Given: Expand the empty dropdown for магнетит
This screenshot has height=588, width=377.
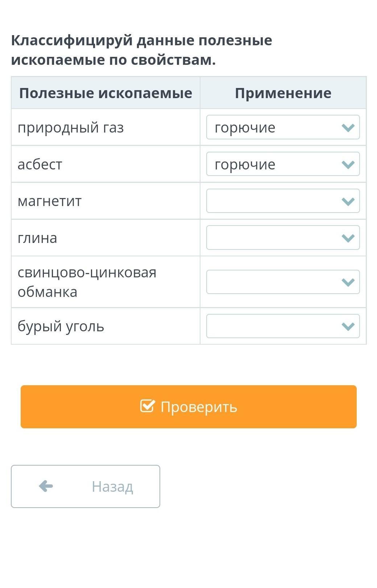Looking at the screenshot, I should click(x=283, y=201).
